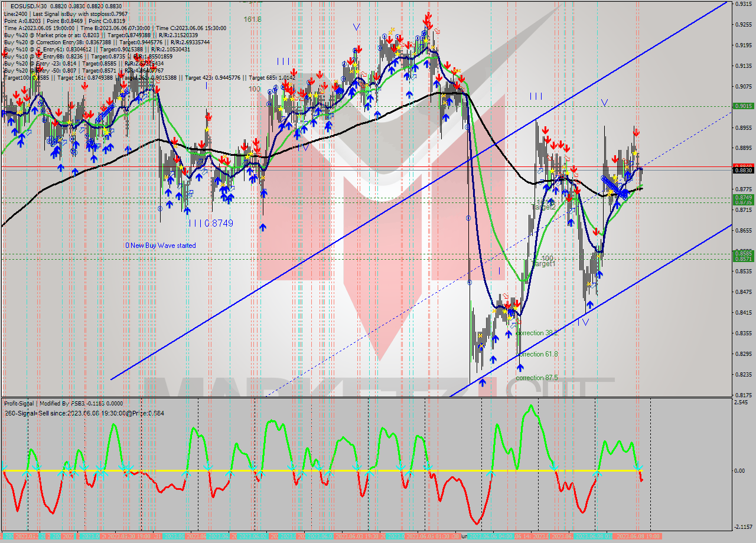756x543 pixels.
Task: Click the 0.8955 price axis label
Action: tap(743, 127)
